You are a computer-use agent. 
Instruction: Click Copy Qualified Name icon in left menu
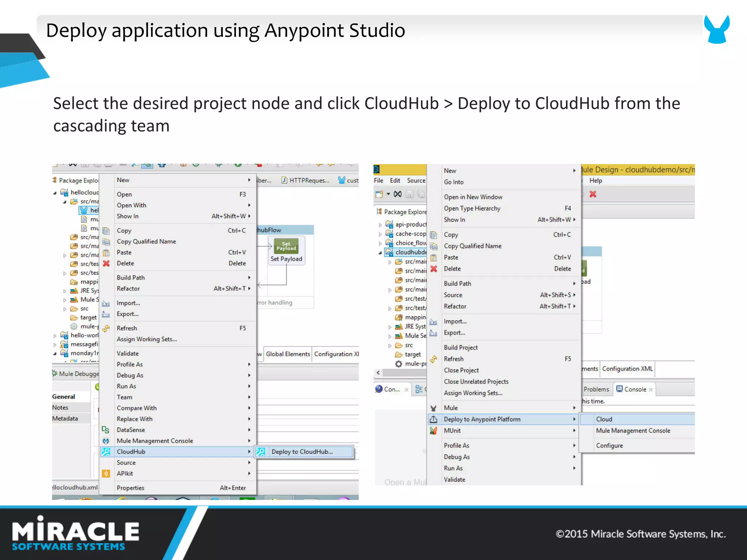pyautogui.click(x=106, y=242)
